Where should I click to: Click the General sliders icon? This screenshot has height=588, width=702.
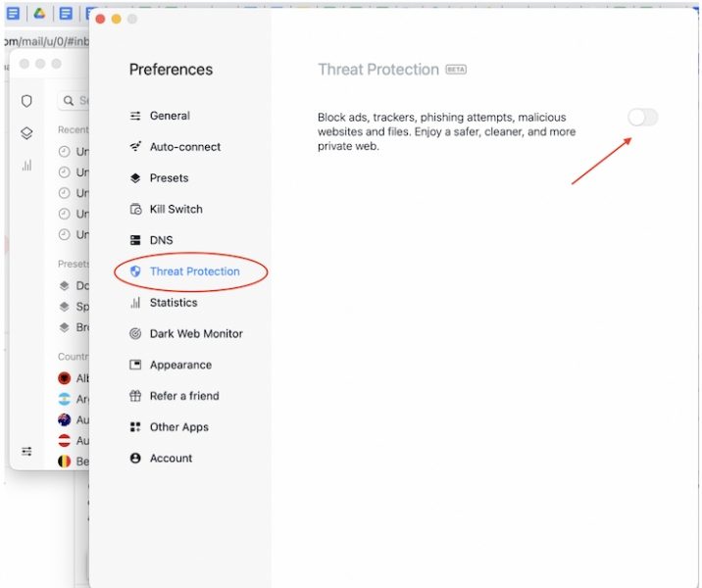(135, 116)
